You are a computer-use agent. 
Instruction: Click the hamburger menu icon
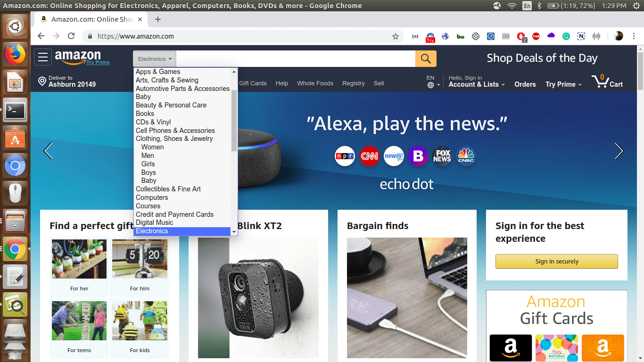(42, 57)
